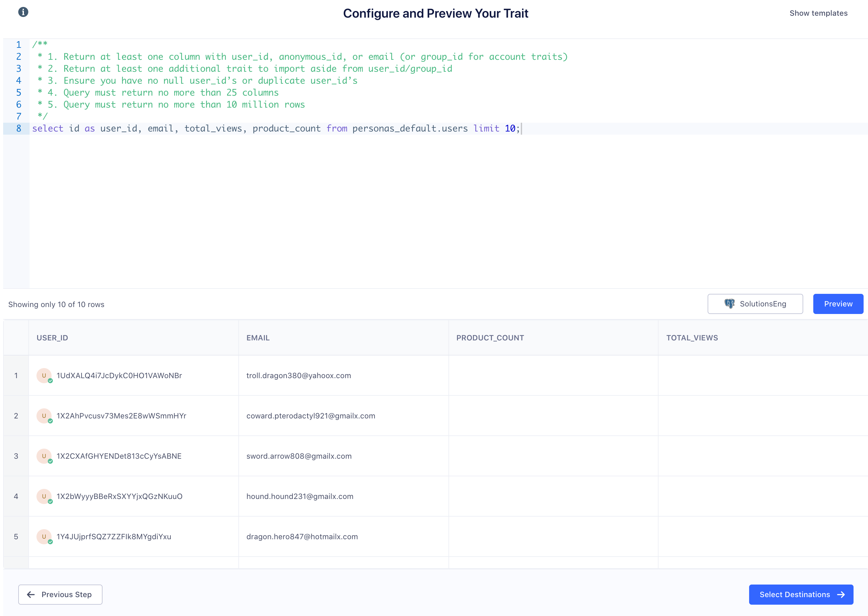
Task: Click the TOTAL_VIEWS column header
Action: click(x=692, y=338)
